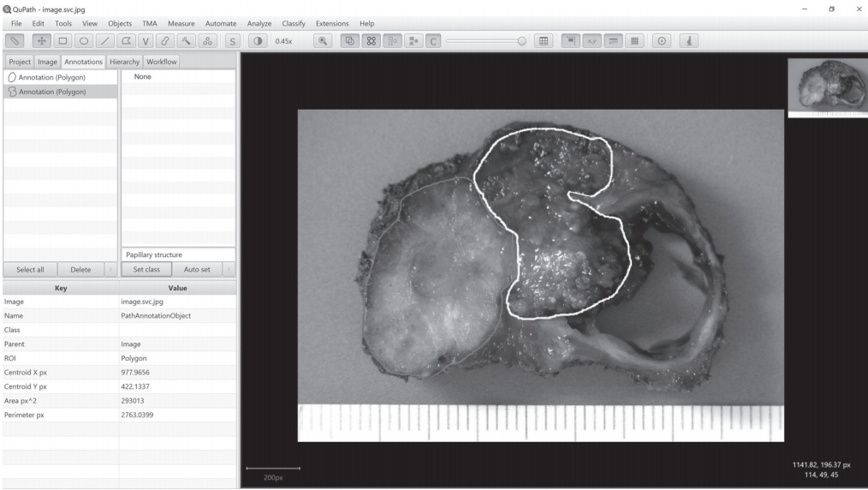Click the Zoom to fit magnifier icon
The width and height of the screenshot is (868, 490).
[324, 41]
